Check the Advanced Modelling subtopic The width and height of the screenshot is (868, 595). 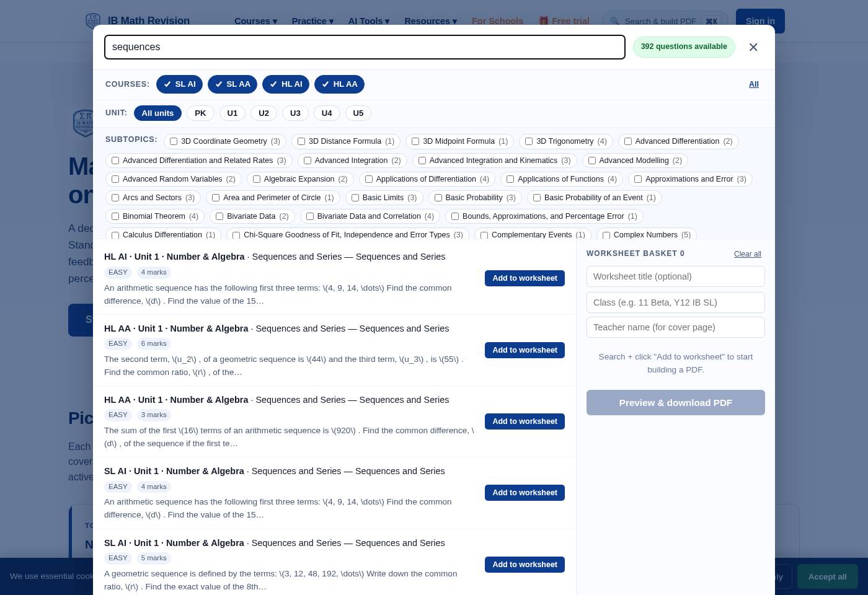592,161
